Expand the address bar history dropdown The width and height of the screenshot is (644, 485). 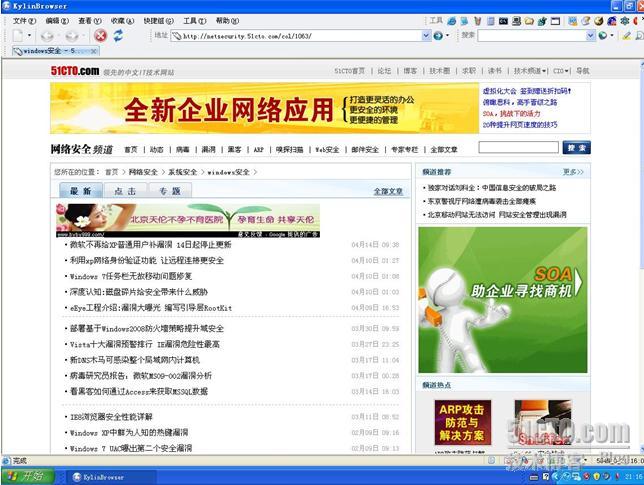pos(426,36)
